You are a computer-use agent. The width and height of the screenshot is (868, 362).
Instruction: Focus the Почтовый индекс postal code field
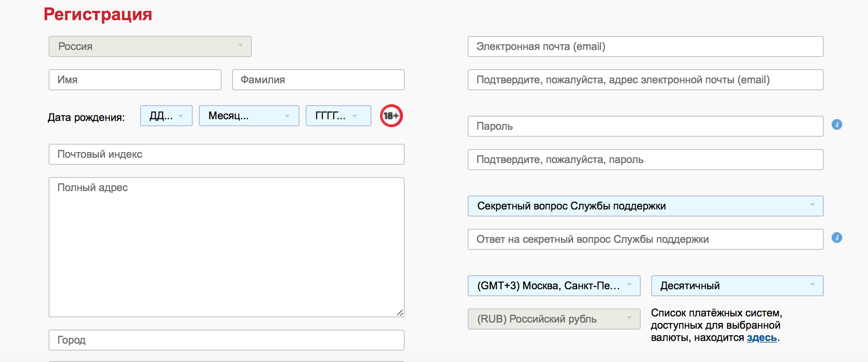pyautogui.click(x=226, y=154)
